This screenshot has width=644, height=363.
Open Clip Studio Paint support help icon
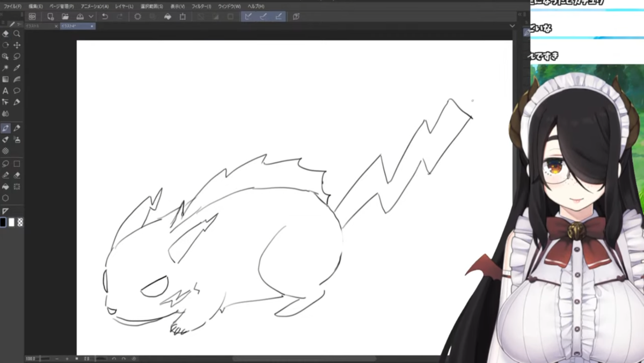coord(296,17)
